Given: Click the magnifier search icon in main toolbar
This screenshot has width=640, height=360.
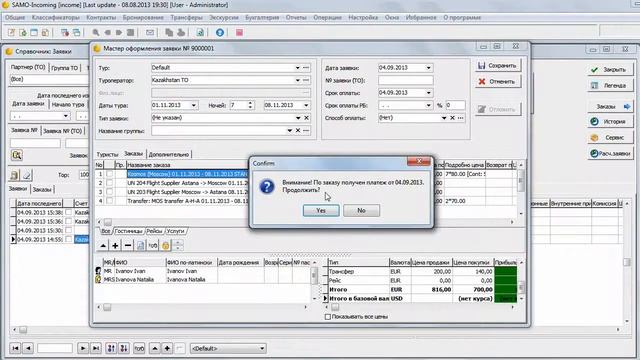Looking at the screenshot, I should (96, 33).
